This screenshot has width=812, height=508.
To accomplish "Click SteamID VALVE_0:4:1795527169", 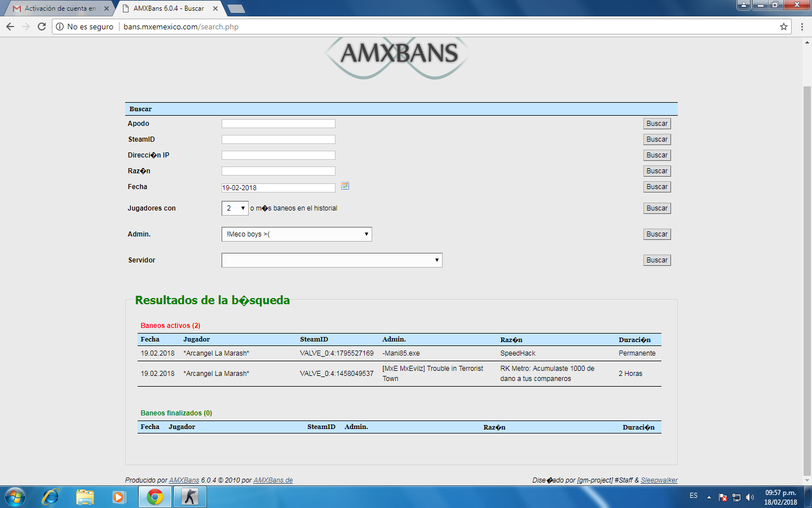I will click(x=337, y=353).
